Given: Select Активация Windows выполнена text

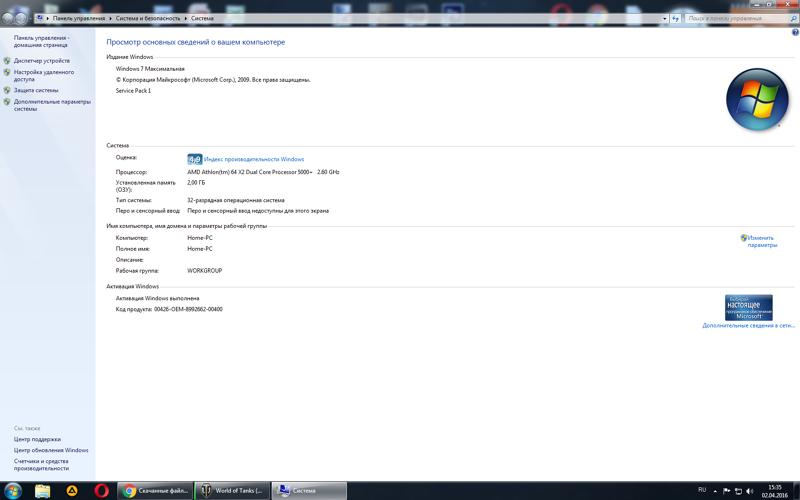Looking at the screenshot, I should (x=158, y=298).
